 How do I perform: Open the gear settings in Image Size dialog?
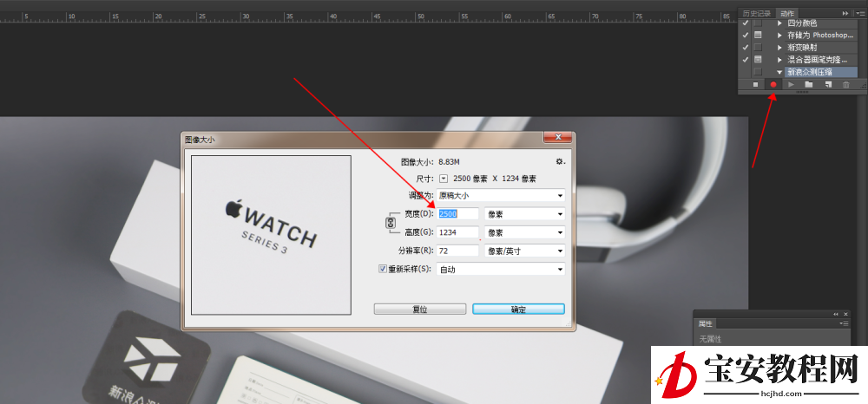click(x=560, y=161)
